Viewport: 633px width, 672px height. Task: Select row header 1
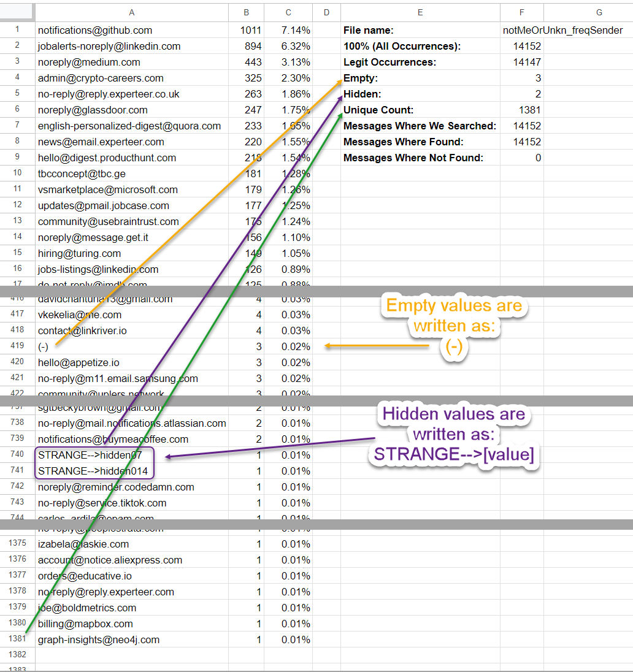click(17, 29)
